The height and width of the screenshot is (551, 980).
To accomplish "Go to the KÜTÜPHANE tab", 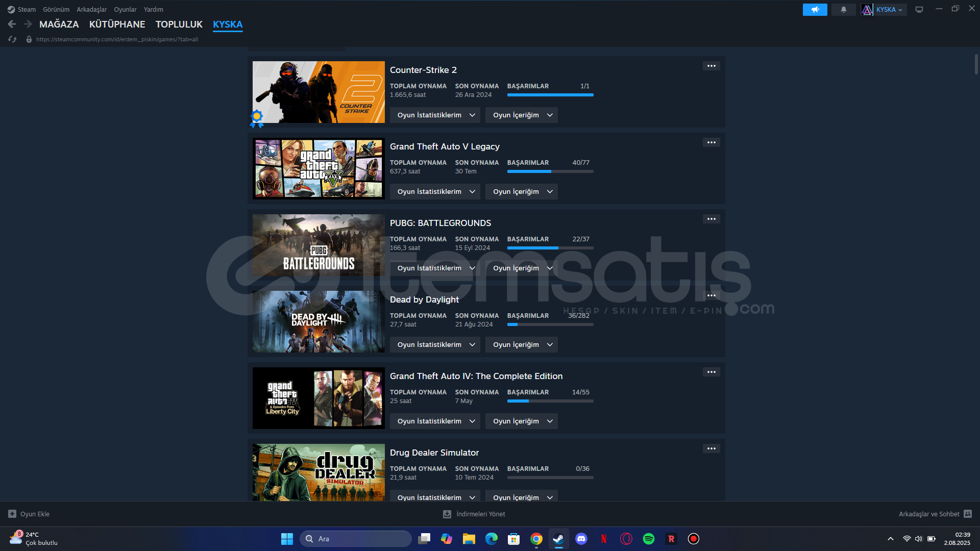I will click(117, 24).
